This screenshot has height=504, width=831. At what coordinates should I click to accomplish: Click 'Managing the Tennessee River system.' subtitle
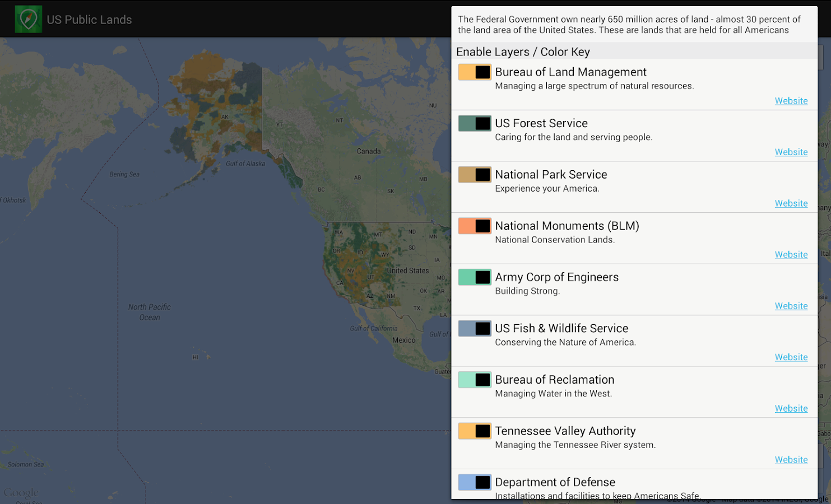(x=575, y=445)
